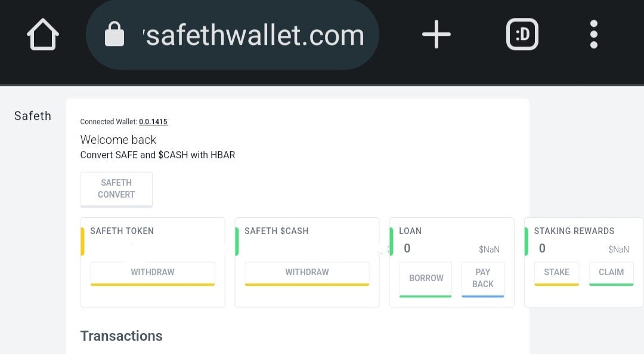Open the browser home screen
The height and width of the screenshot is (354, 644).
(x=42, y=34)
